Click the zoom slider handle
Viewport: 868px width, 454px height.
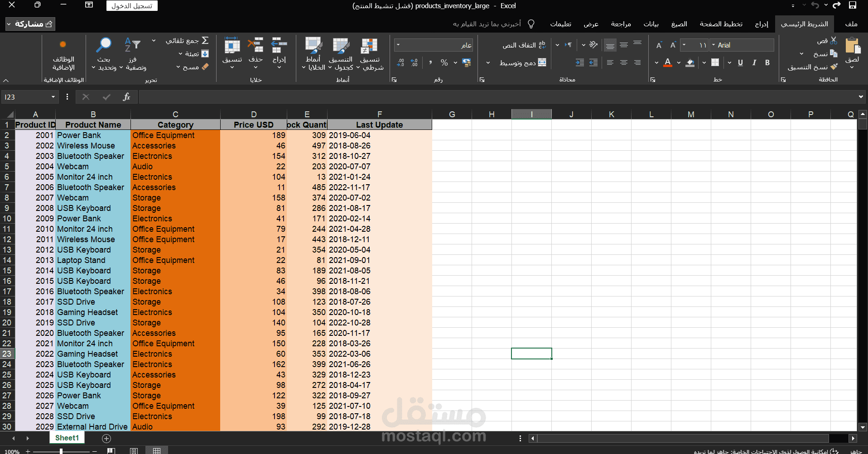tap(61, 451)
